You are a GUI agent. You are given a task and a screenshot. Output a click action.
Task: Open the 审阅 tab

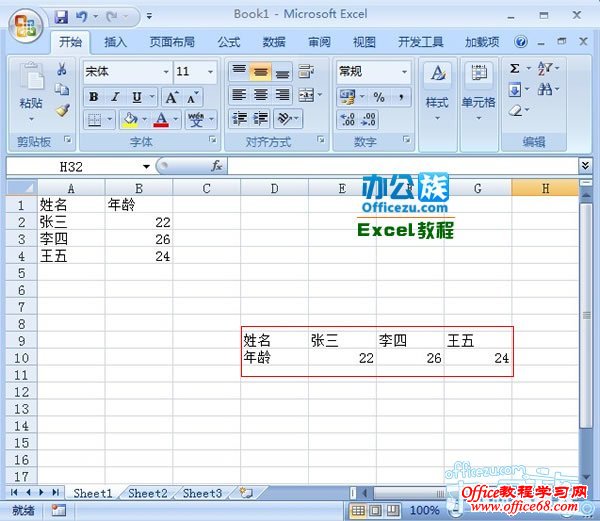[319, 42]
